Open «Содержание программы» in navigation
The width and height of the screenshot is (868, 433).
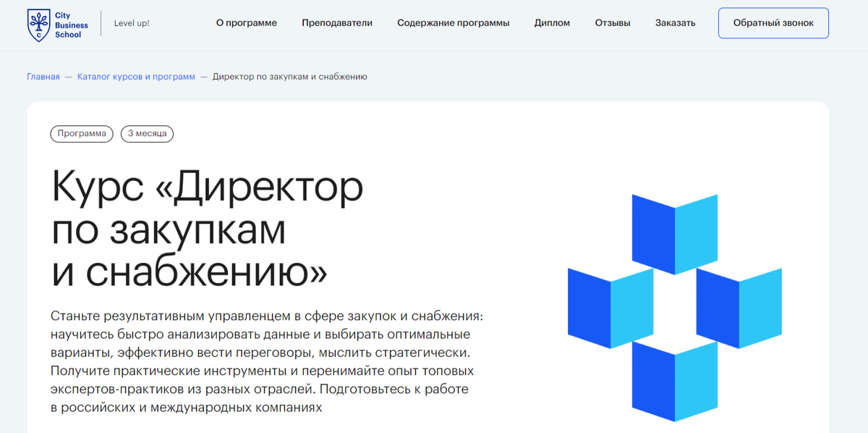coord(454,23)
